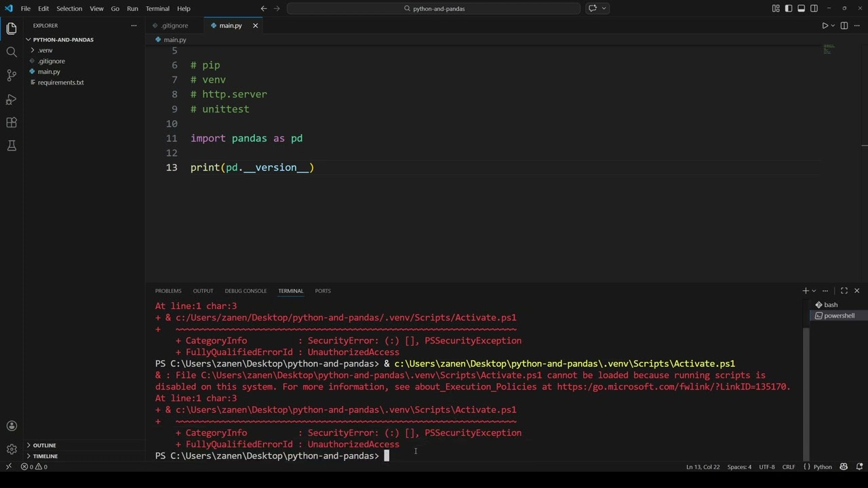Open the Edit menu

(x=43, y=8)
